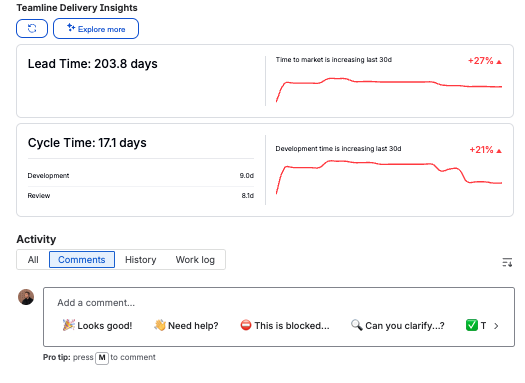Focus the Add a comment field
The image size is (525, 383).
pos(279,303)
